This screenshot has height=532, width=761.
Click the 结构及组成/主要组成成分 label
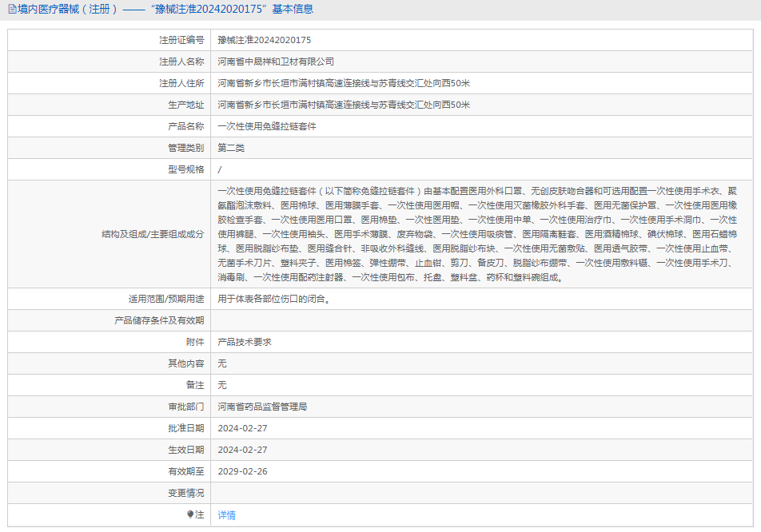click(x=153, y=234)
